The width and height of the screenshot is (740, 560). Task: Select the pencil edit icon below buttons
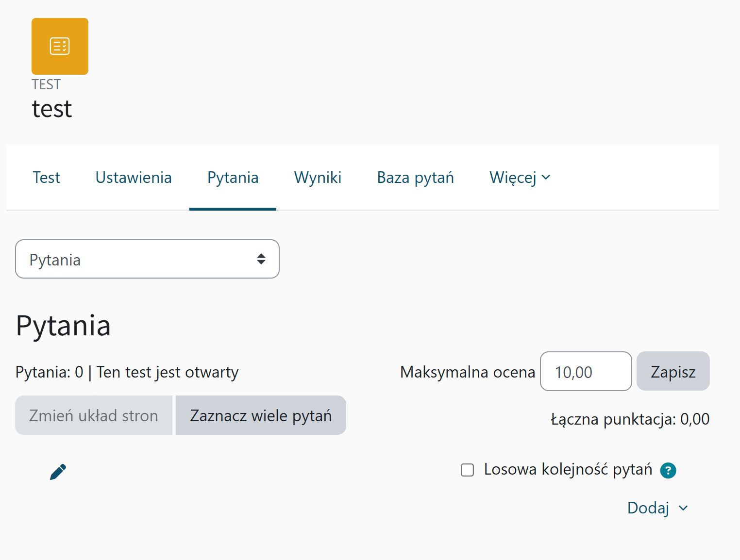point(58,471)
